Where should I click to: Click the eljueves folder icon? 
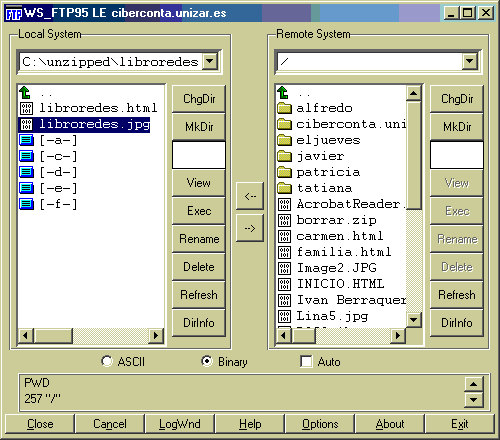click(x=284, y=140)
